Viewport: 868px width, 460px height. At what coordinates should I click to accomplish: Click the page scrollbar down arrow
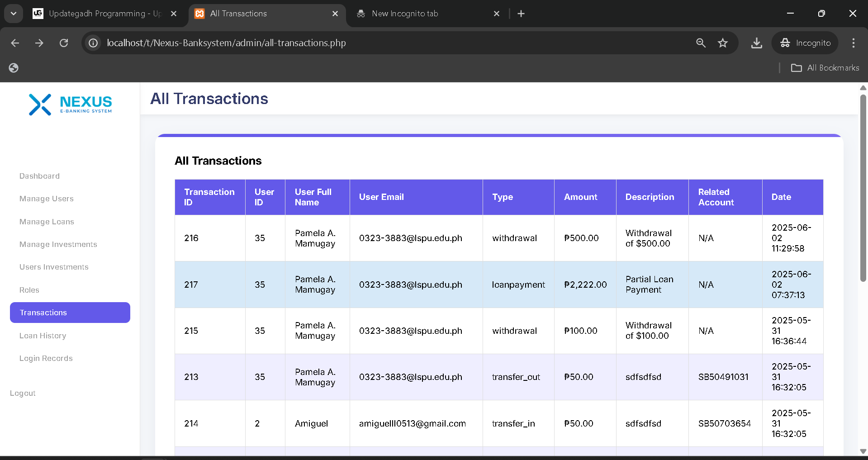863,451
